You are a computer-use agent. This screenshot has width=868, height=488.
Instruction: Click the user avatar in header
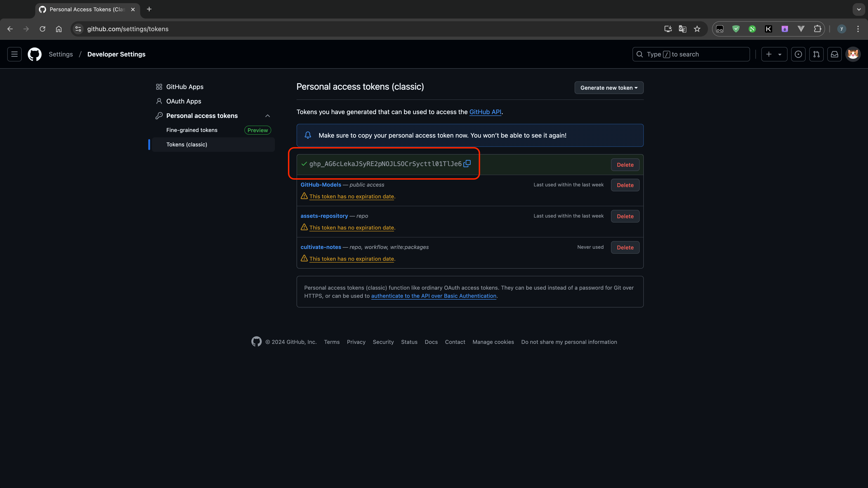[853, 54]
